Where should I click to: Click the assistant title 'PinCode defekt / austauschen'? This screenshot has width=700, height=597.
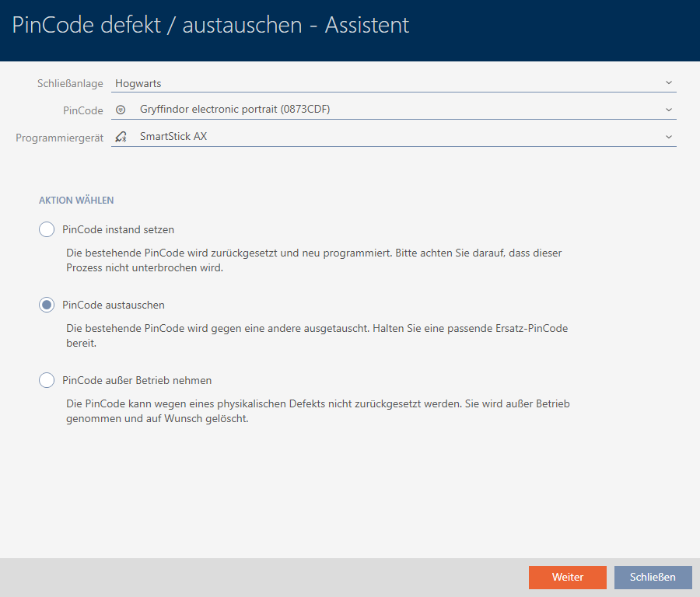pyautogui.click(x=211, y=26)
